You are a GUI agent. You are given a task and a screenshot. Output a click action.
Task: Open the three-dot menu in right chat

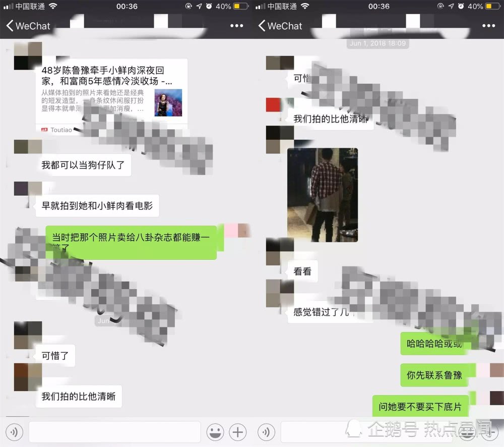point(488,26)
